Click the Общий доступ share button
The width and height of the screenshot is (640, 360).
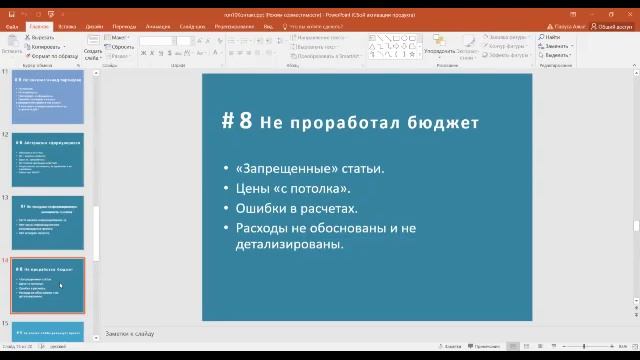(x=612, y=27)
